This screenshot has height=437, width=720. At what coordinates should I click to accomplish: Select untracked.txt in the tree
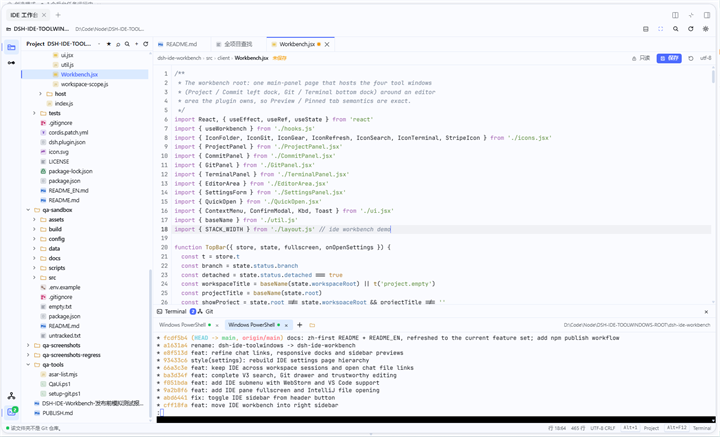tap(64, 336)
